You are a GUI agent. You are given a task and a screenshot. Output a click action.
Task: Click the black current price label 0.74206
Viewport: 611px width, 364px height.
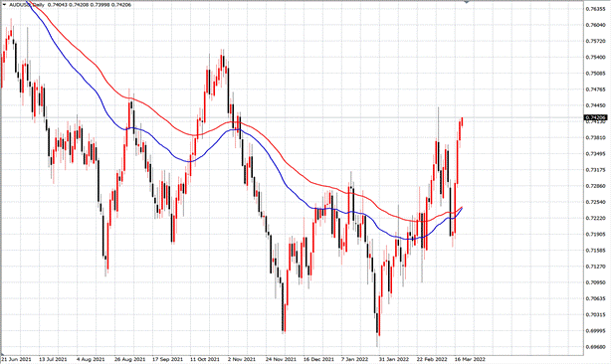click(x=595, y=117)
